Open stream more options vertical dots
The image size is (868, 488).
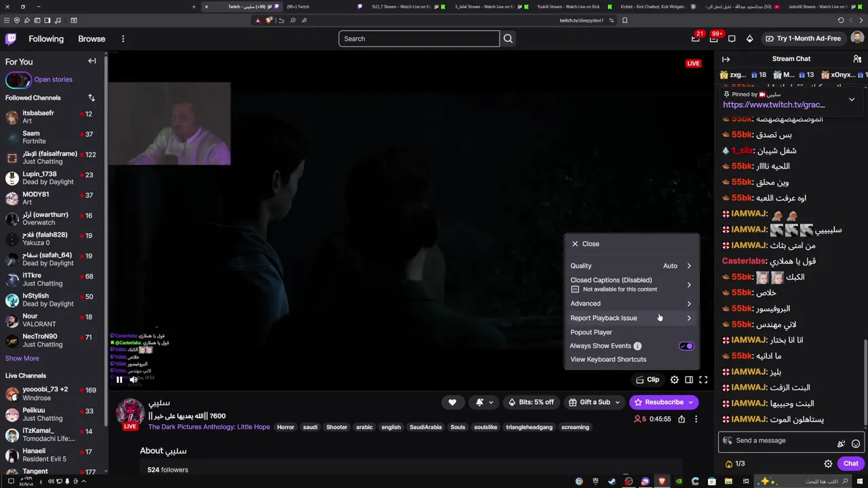pos(696,419)
